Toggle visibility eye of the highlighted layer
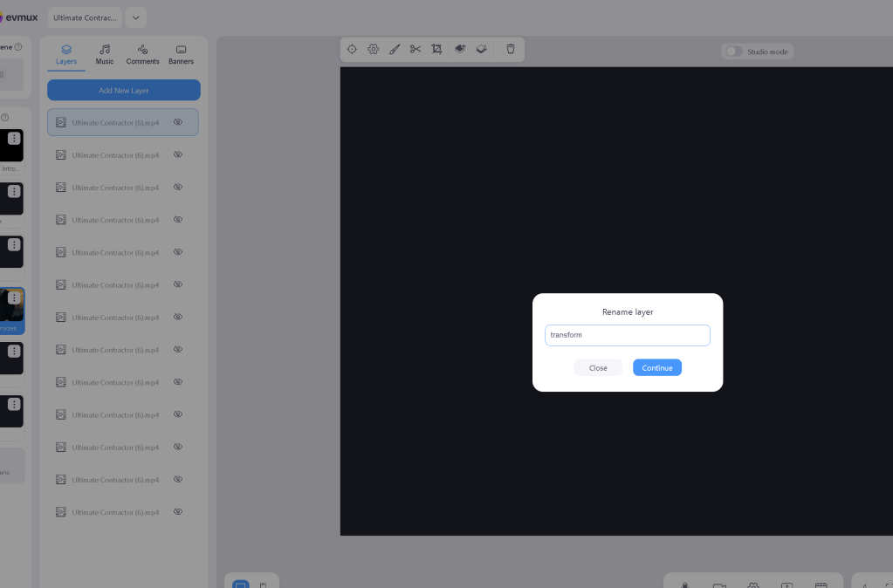The image size is (893, 588). coord(178,122)
